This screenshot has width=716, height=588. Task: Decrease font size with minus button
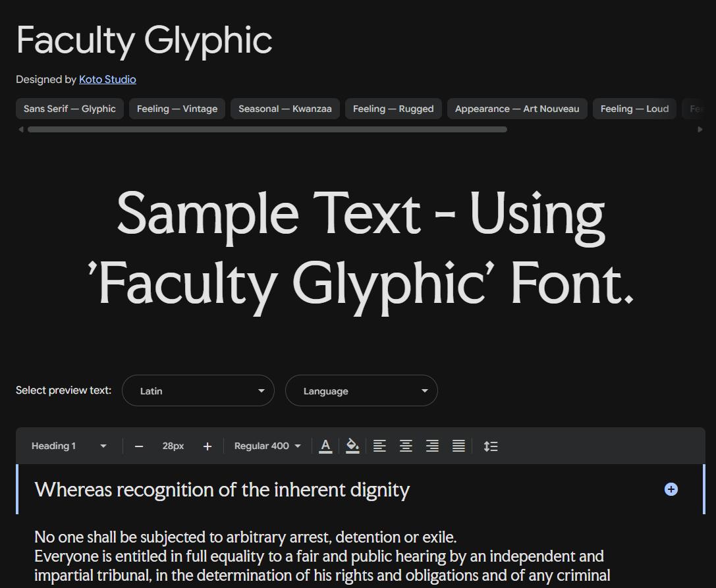coord(139,446)
